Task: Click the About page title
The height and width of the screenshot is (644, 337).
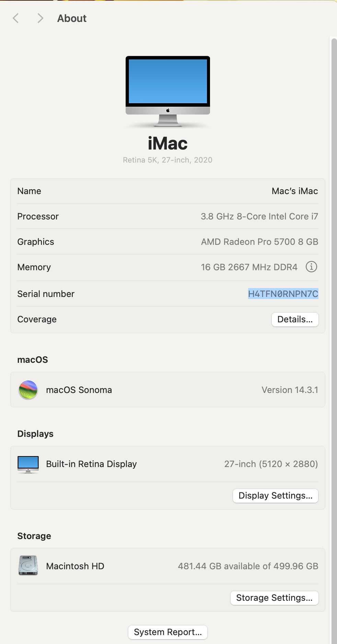Action: 72,18
